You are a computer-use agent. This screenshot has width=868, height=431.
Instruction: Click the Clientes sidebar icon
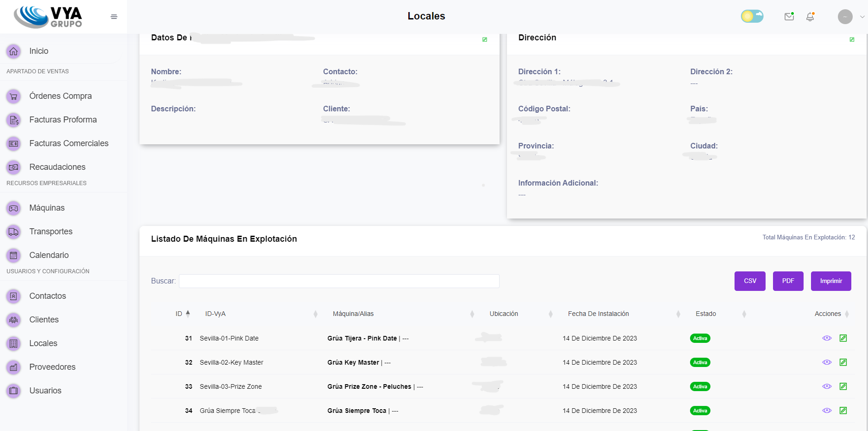(13, 320)
